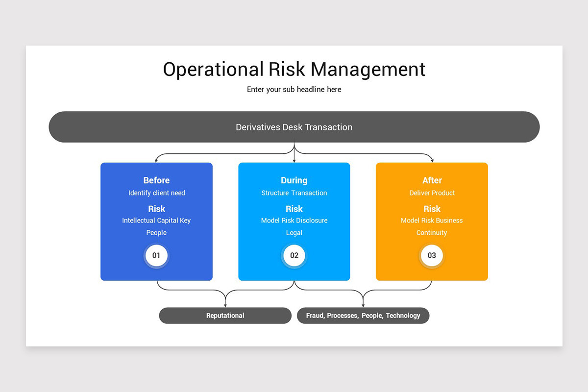
Task: Select the sub headline placeholder text
Action: pyautogui.click(x=294, y=89)
